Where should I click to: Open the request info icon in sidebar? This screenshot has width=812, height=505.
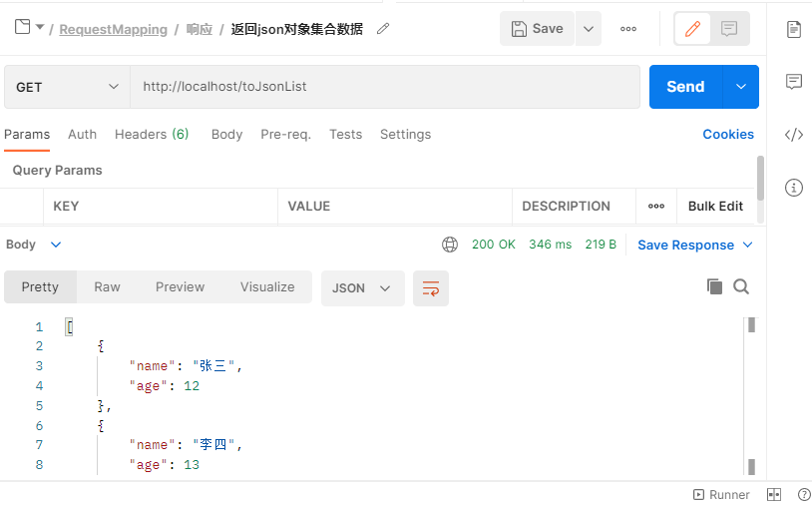(794, 187)
